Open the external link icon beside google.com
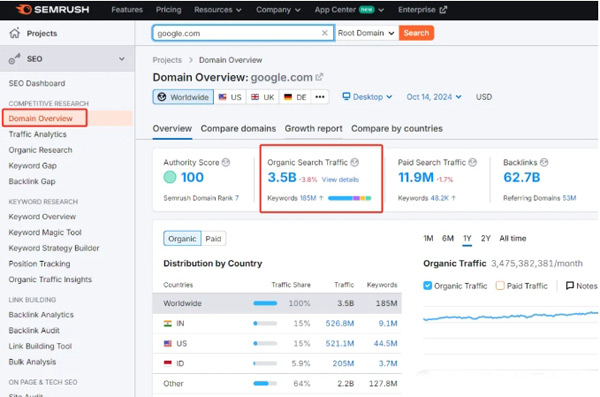600x397 pixels. coord(319,77)
